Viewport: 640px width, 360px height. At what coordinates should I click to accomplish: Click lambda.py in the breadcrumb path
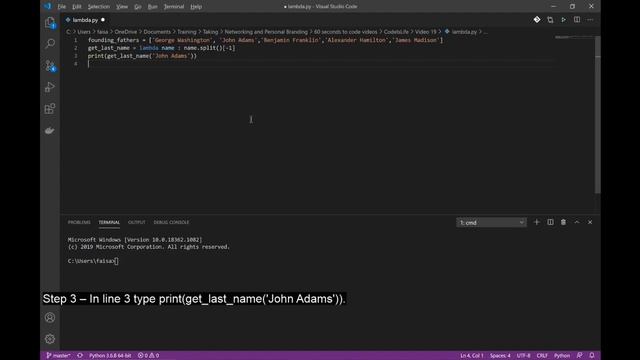coord(464,32)
